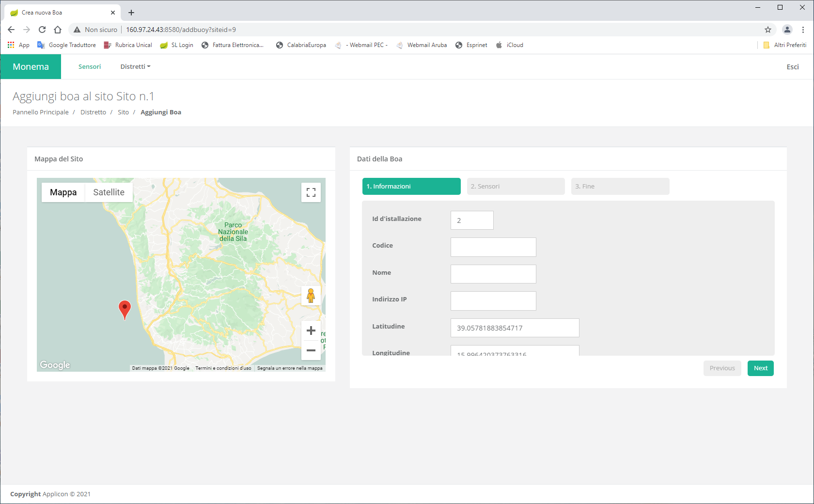This screenshot has width=814, height=504.
Task: Open the Sensori navigation item
Action: pyautogui.click(x=90, y=66)
